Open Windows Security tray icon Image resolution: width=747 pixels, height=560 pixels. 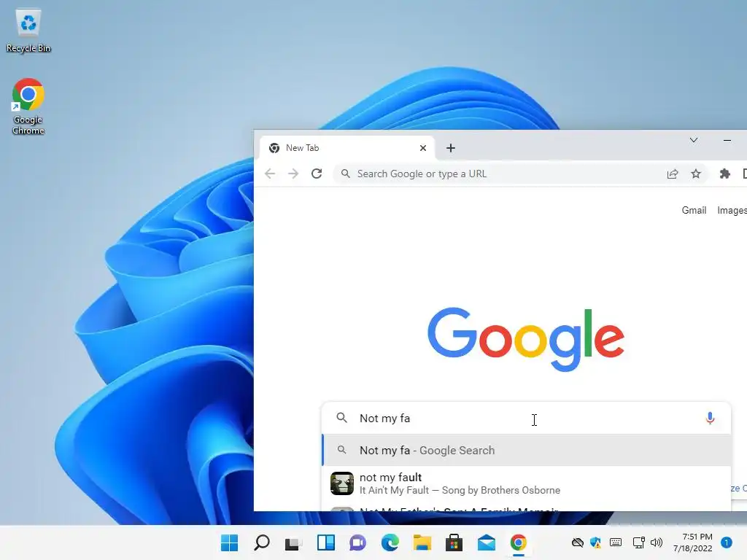595,542
